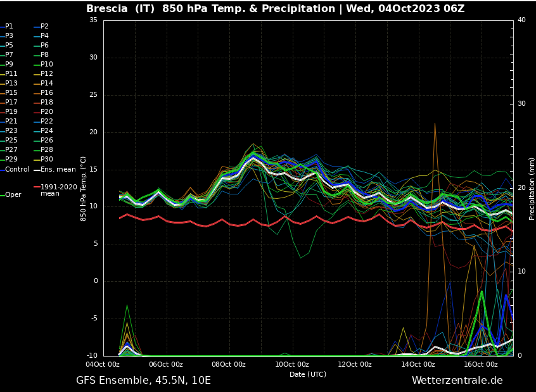Click the P24 legend entry
Viewport: 536px width, 392px height.
click(x=44, y=131)
